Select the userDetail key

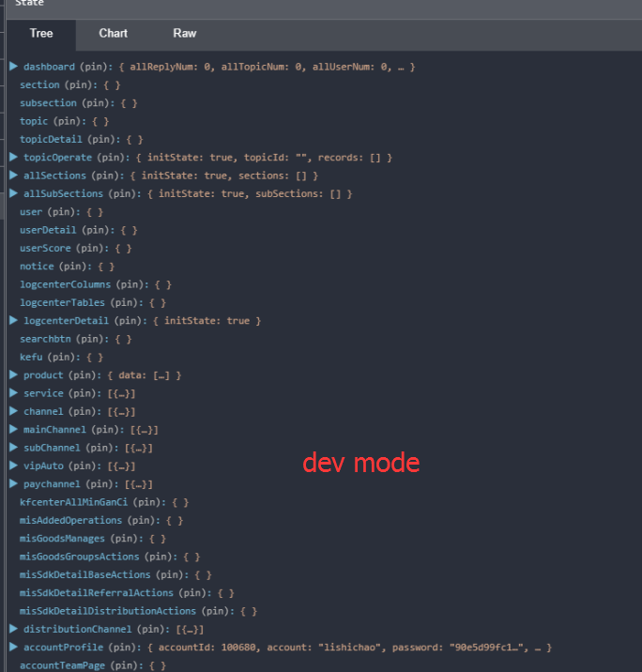(x=48, y=230)
